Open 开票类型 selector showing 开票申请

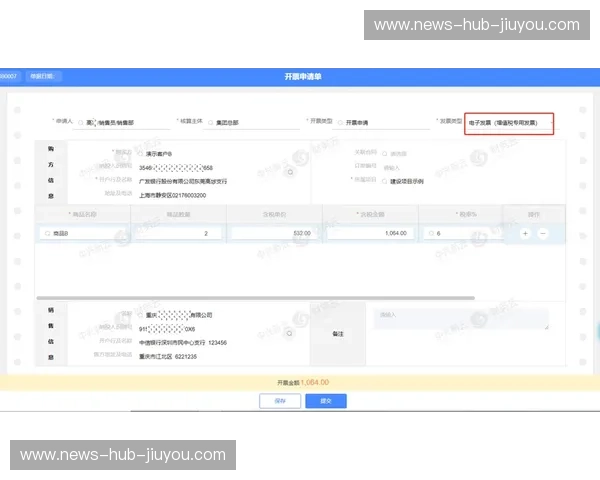coord(370,123)
